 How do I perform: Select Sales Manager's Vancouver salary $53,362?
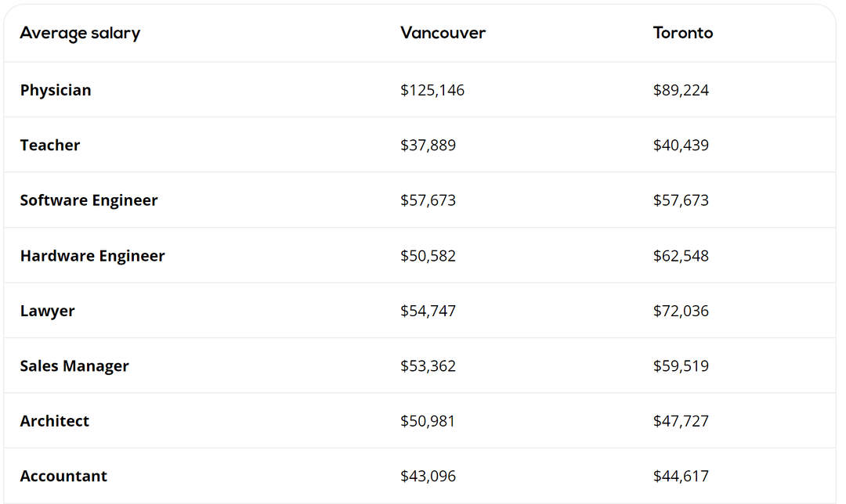coord(428,366)
